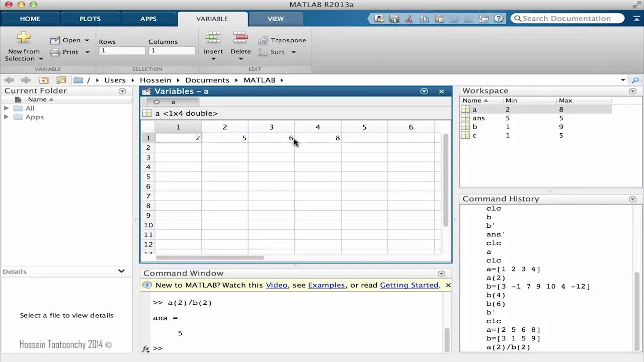Open New from Selection dropdown arrow
This screenshot has height=362, width=644.
click(41, 59)
